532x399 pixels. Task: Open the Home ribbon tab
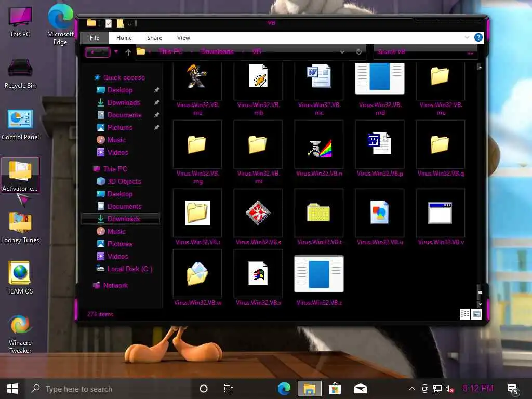[x=124, y=38]
